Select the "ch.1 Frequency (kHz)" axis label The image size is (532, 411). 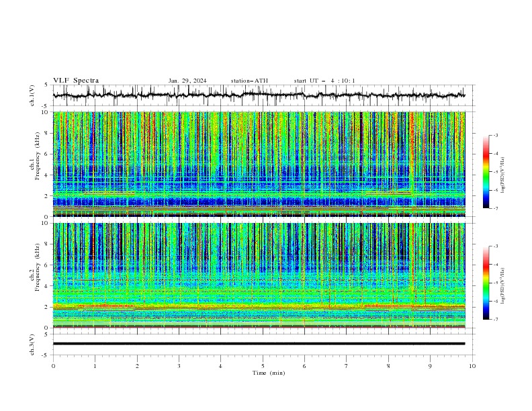pos(35,156)
